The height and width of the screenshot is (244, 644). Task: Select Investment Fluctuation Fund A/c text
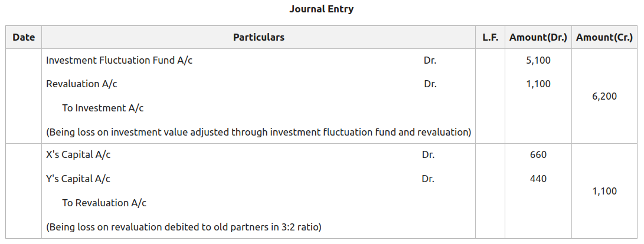(x=119, y=61)
